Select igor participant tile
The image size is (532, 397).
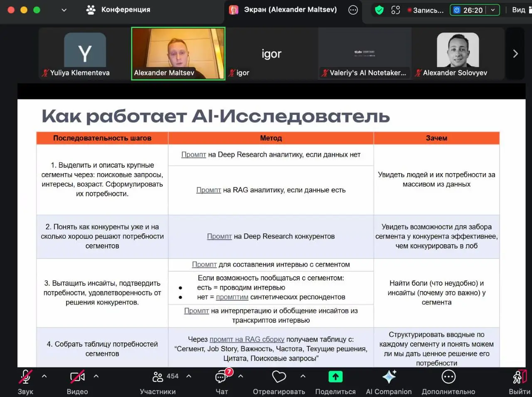[271, 54]
